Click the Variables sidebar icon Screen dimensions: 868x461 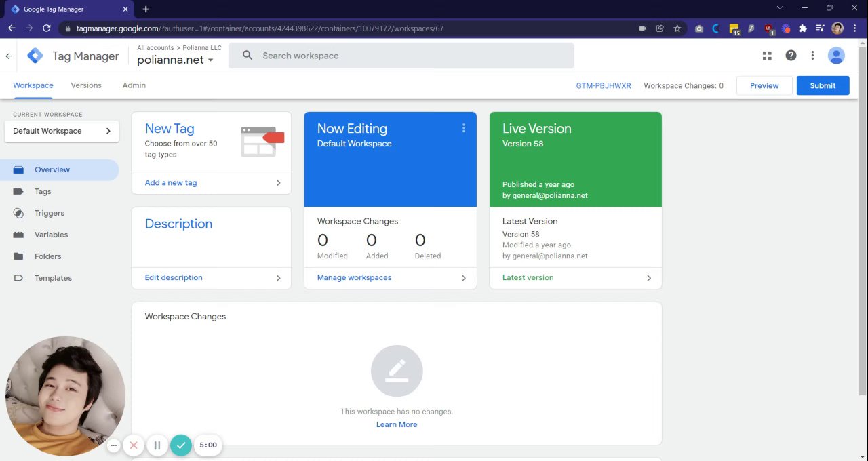[19, 235]
